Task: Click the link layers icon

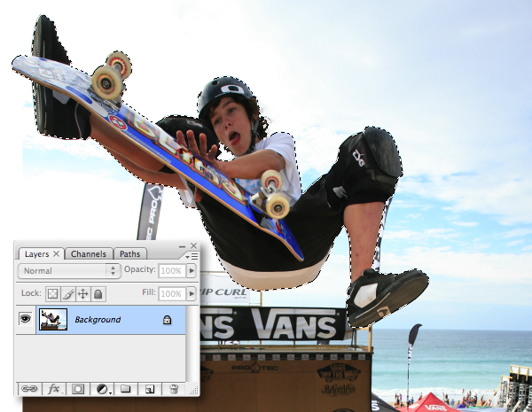Action: 29,389
